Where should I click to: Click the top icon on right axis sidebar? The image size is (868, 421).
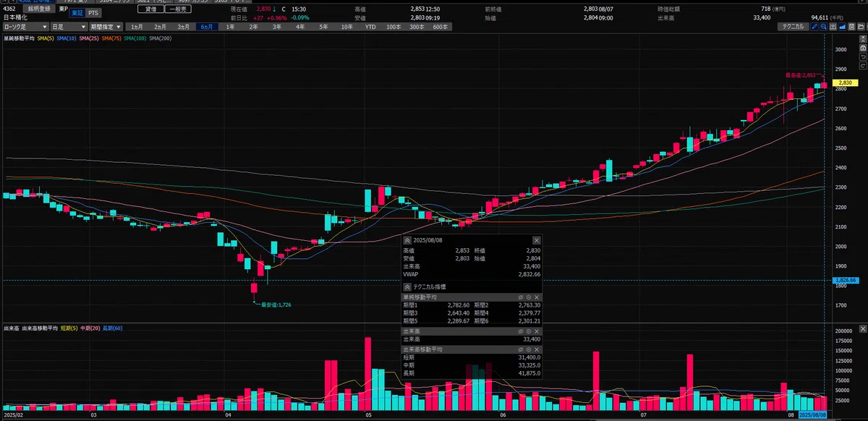coord(863,39)
